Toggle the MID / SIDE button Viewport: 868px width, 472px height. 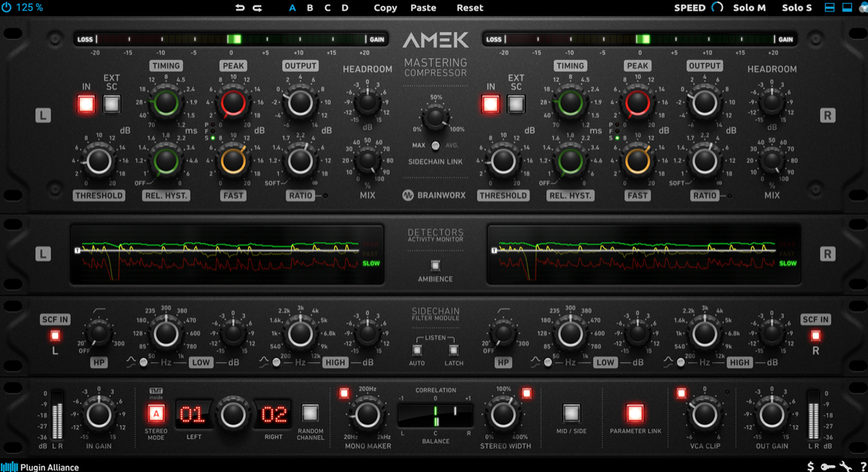(x=571, y=413)
